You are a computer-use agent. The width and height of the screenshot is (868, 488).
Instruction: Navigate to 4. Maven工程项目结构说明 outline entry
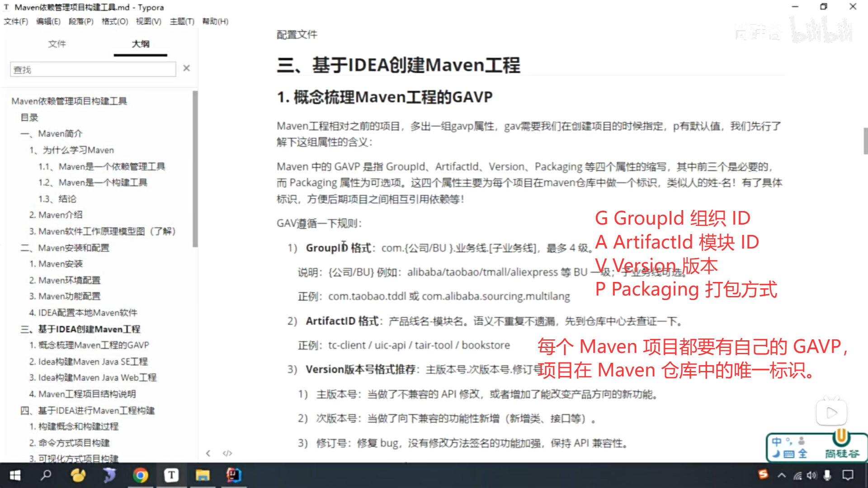point(82,394)
